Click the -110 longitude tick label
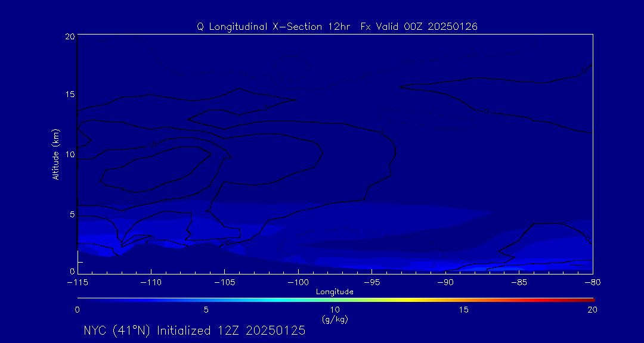 click(x=151, y=282)
